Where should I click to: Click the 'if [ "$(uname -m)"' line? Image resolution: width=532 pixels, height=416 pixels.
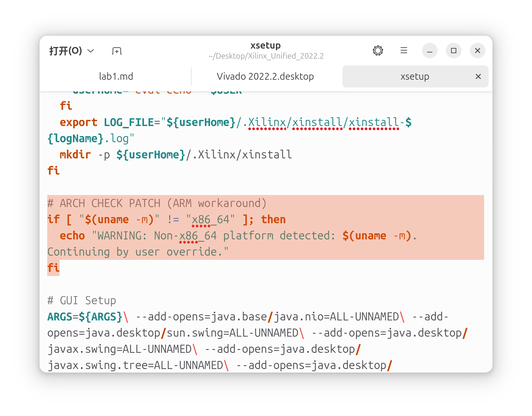tap(166, 220)
